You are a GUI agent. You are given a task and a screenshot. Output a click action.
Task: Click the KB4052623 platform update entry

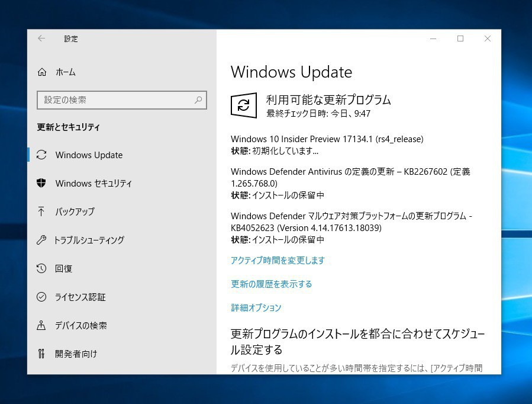(x=352, y=222)
